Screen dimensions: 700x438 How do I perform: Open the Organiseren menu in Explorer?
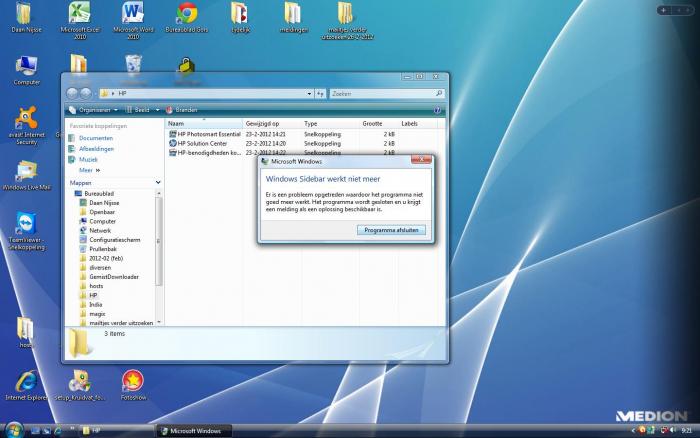[93, 110]
